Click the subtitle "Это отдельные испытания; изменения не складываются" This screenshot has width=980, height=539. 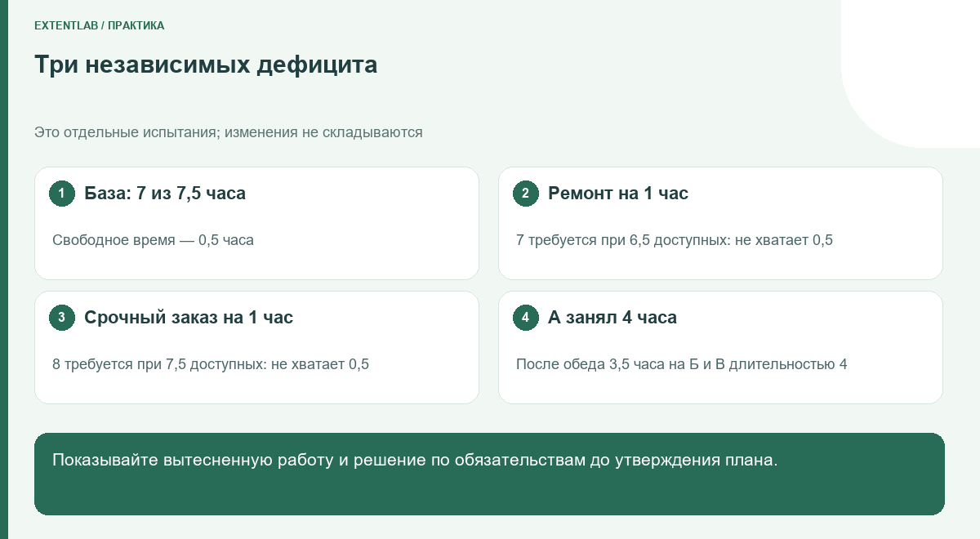(229, 131)
